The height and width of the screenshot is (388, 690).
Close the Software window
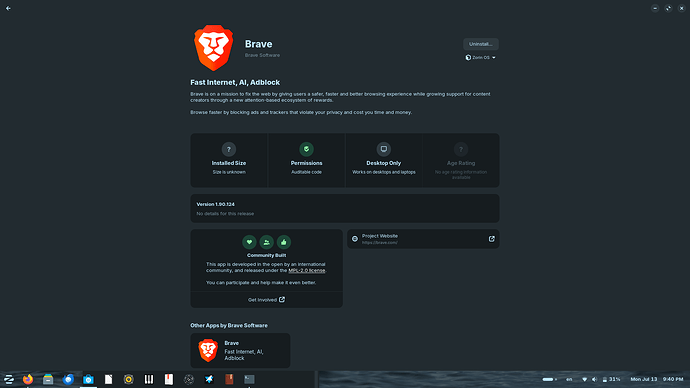[682, 8]
